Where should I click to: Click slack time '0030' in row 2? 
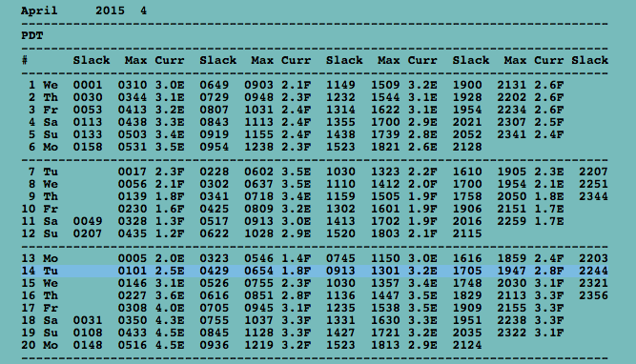(88, 98)
